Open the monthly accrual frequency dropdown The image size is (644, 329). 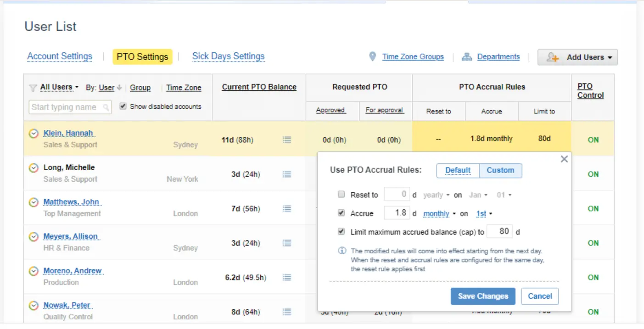tap(439, 214)
